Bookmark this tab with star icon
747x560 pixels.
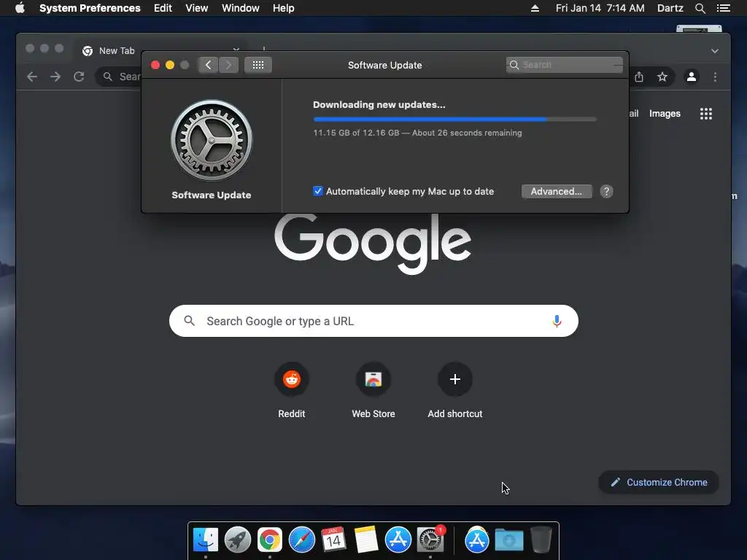tap(662, 77)
